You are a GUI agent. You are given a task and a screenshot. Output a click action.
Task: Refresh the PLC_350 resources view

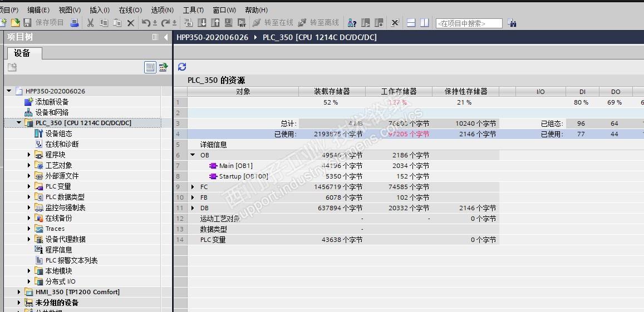[x=182, y=67]
